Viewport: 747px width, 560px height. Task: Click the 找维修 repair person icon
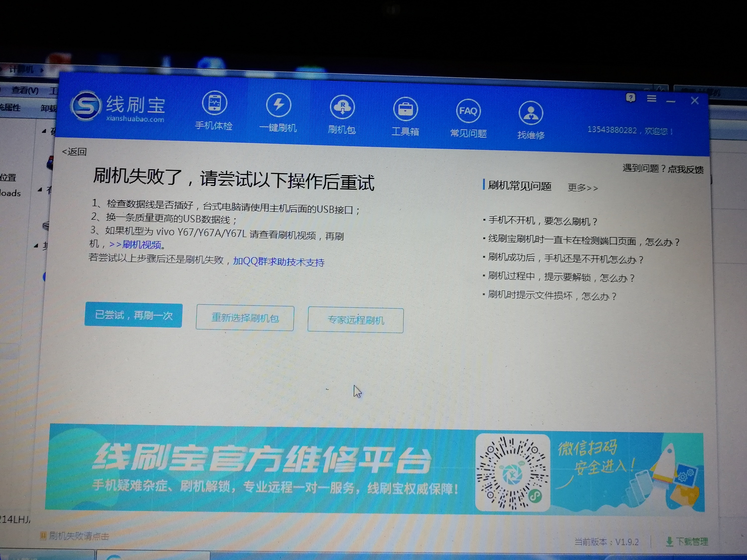(x=531, y=113)
